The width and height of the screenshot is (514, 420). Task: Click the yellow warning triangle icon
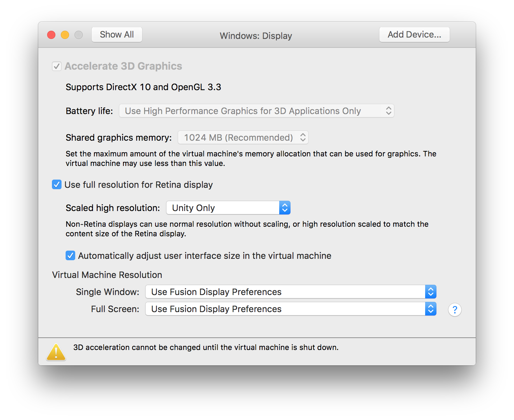point(56,352)
